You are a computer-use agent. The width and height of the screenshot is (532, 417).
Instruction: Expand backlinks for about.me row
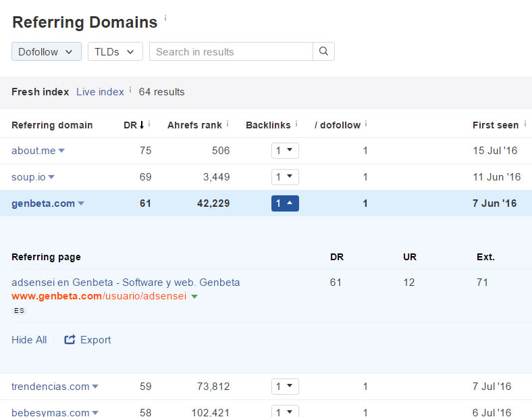(285, 151)
